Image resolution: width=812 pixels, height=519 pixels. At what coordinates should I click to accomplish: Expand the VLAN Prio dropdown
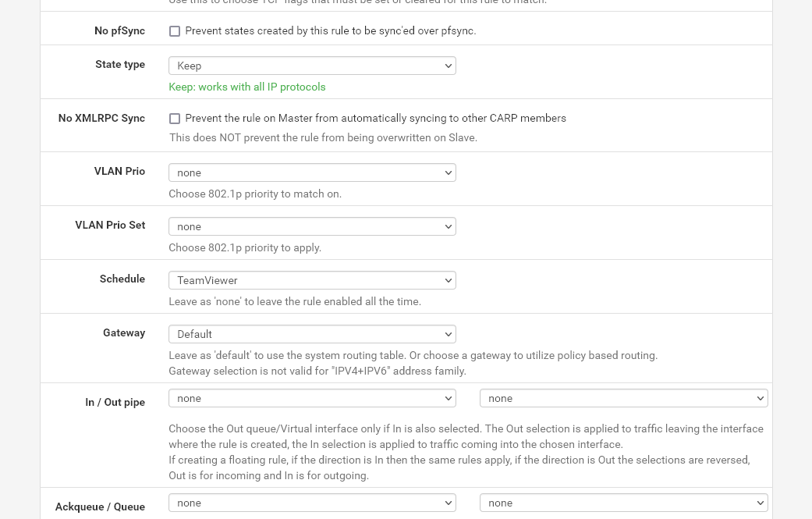click(312, 172)
